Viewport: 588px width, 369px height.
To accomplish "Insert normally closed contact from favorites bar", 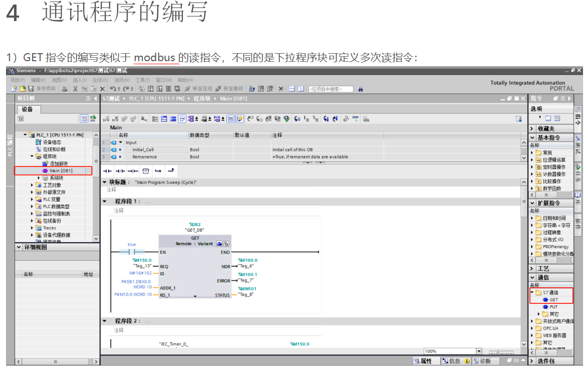I will 120,171.
